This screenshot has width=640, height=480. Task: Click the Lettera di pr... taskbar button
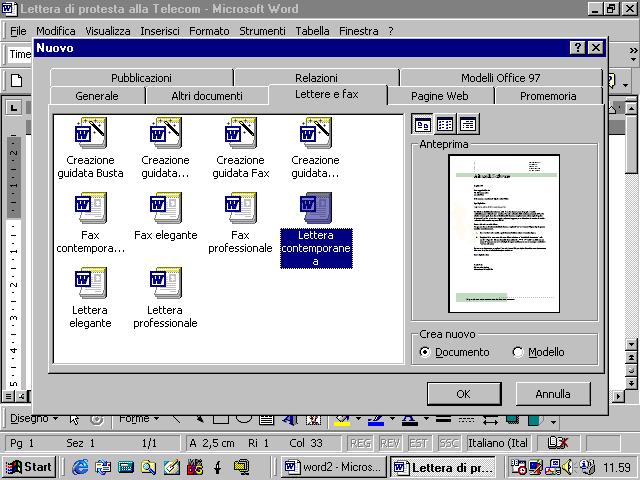444,467
